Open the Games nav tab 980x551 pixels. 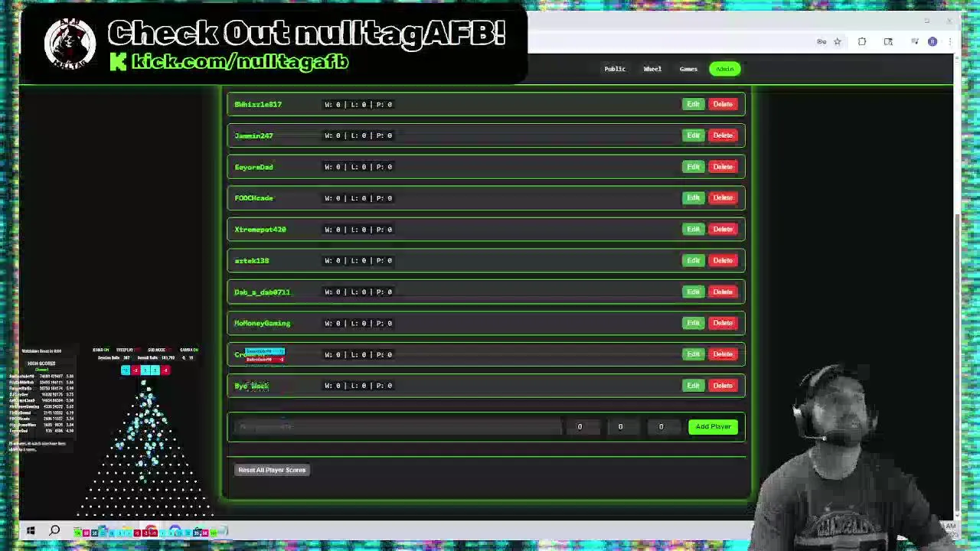click(x=688, y=69)
